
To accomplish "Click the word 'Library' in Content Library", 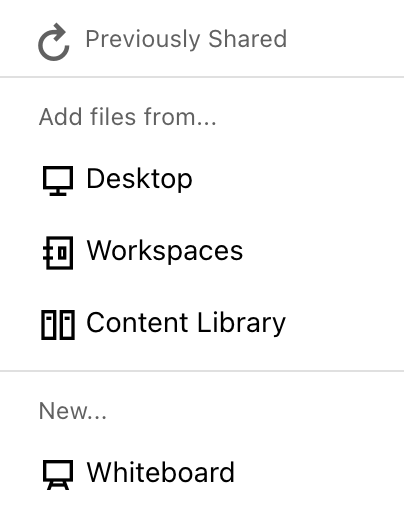I will 241,323.
